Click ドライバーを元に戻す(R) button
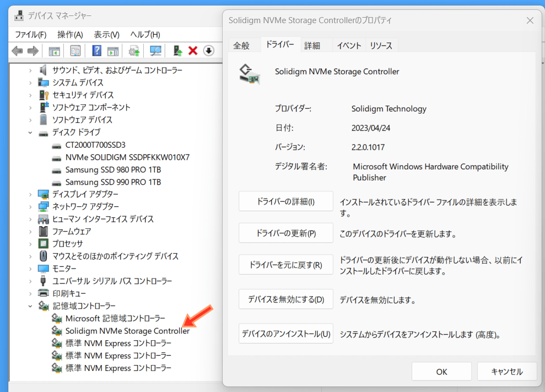This screenshot has width=545, height=392. pos(285,265)
